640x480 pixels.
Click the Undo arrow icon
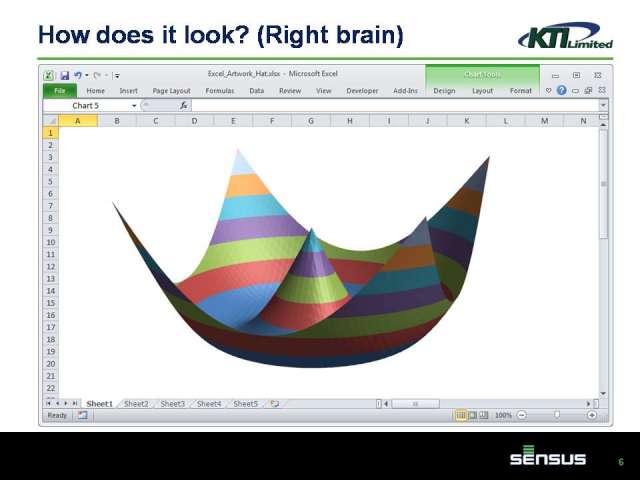click(x=78, y=75)
